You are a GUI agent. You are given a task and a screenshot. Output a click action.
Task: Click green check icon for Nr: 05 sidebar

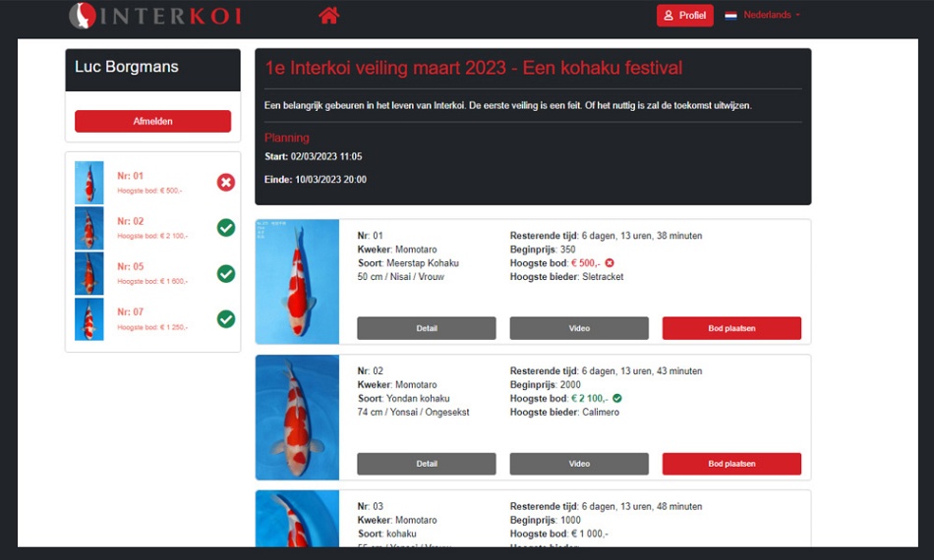pos(226,274)
